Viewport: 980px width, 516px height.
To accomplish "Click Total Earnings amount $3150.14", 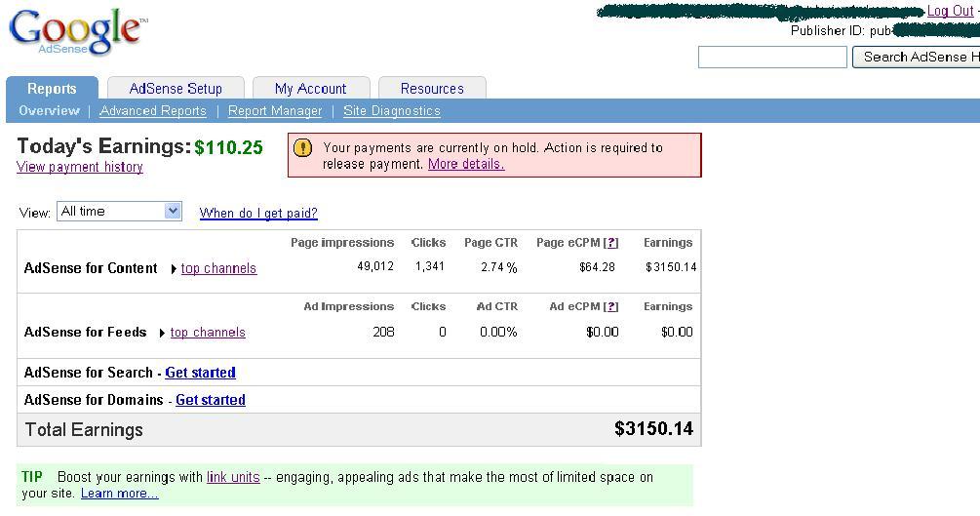I will 653,428.
